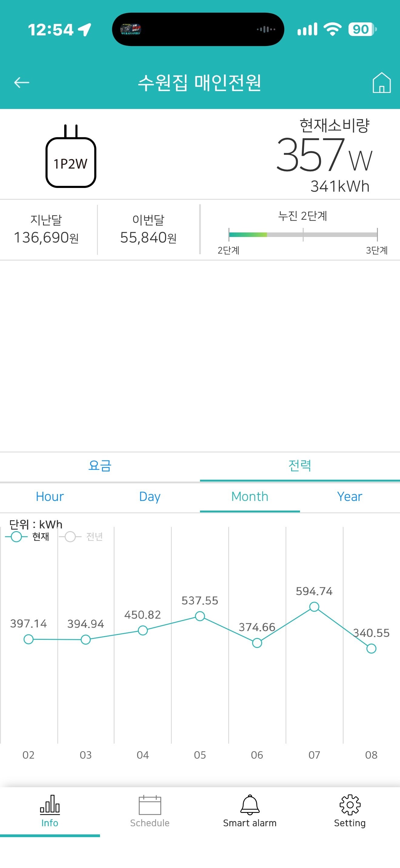Viewport: 400px width, 868px height.
Task: Tap the Dynamic Island live activity
Action: coord(198,29)
